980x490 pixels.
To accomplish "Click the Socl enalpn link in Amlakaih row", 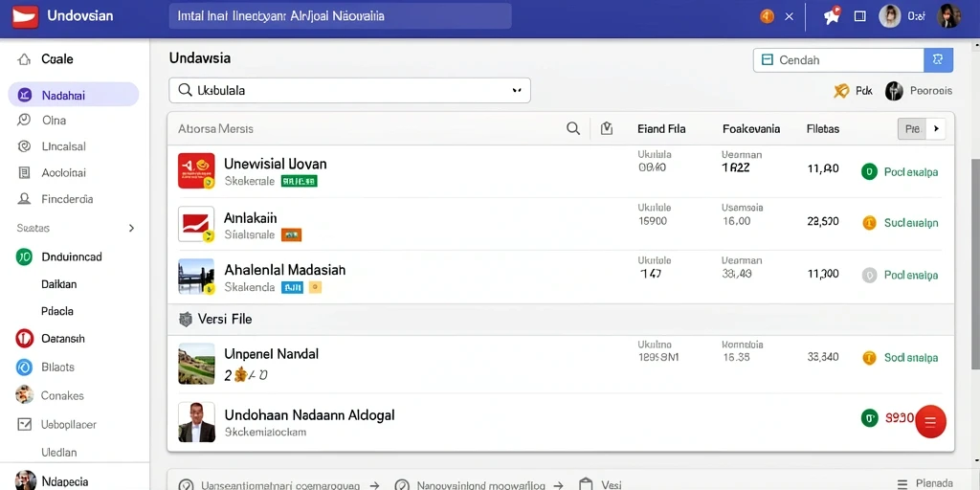I will point(911,223).
